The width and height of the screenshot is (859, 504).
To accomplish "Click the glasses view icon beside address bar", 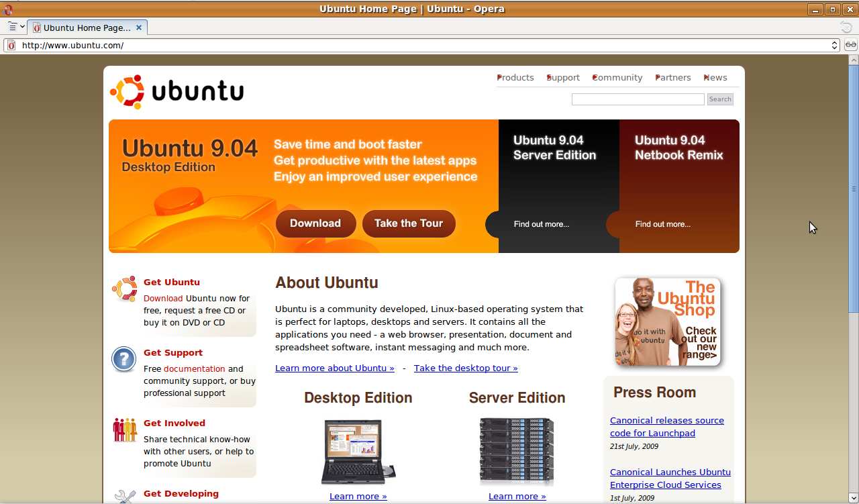I will pos(850,46).
